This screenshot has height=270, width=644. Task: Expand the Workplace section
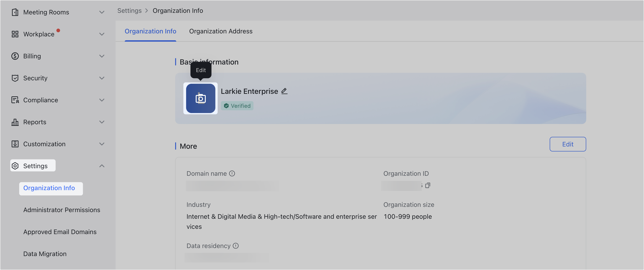click(x=102, y=34)
